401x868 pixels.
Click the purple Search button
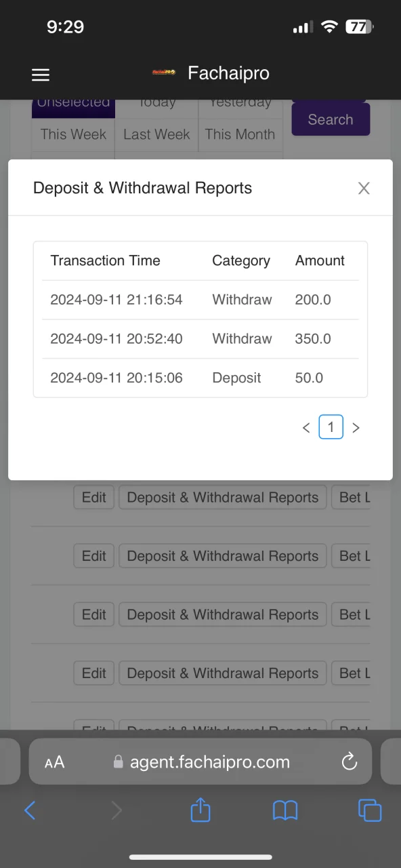331,119
